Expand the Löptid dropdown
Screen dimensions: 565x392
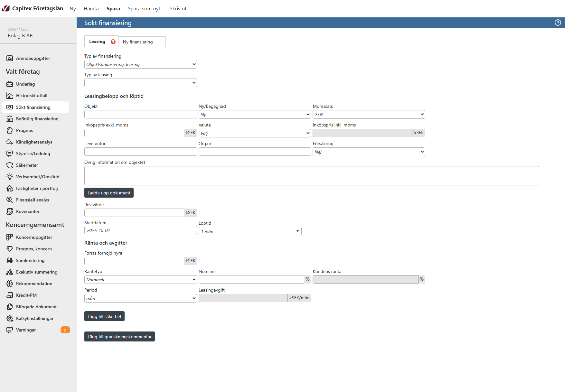(x=250, y=231)
